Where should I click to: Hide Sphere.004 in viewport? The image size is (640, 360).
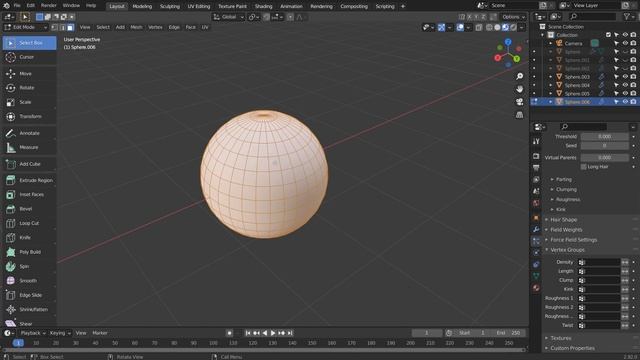pos(625,85)
